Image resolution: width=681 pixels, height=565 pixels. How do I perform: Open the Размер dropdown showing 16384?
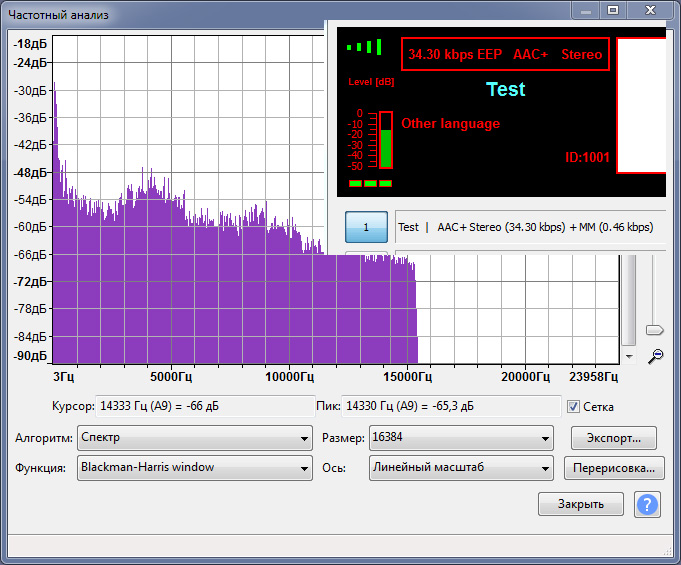coord(461,438)
